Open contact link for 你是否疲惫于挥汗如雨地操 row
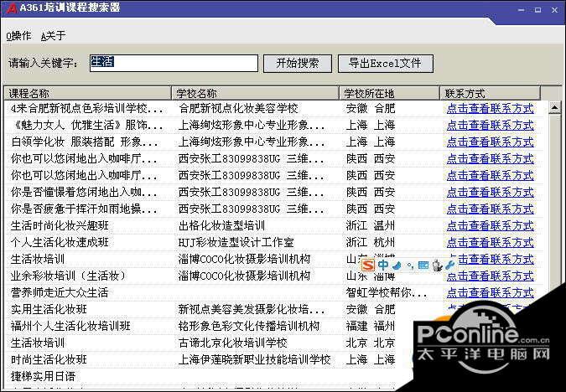Image resolution: width=566 pixels, height=392 pixels. coord(491,209)
